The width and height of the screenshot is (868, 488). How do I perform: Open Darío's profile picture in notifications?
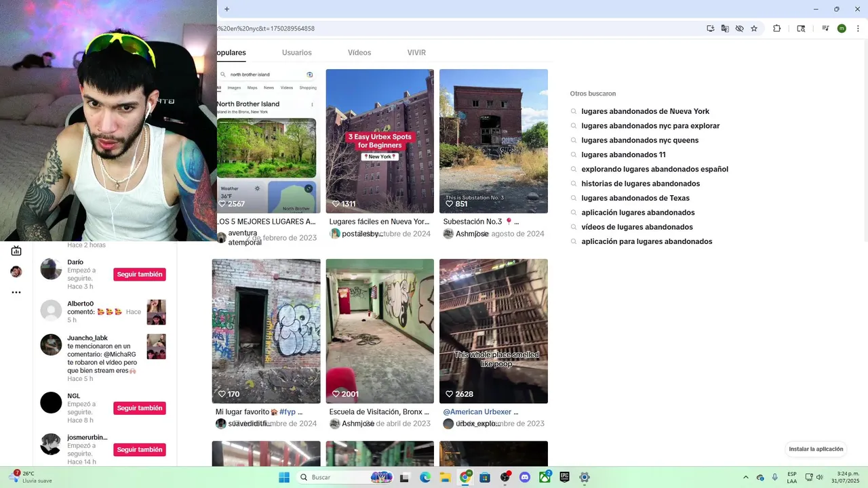point(51,268)
